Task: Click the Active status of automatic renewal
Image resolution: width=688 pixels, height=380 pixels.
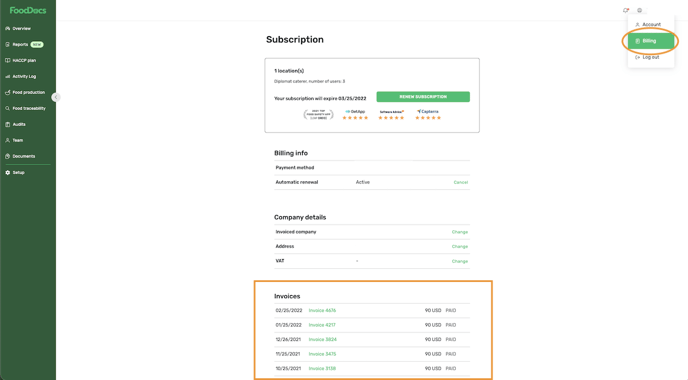Action: pyautogui.click(x=363, y=182)
